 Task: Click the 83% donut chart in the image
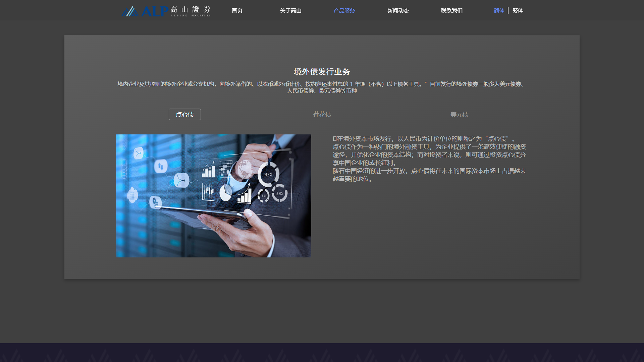279,193
